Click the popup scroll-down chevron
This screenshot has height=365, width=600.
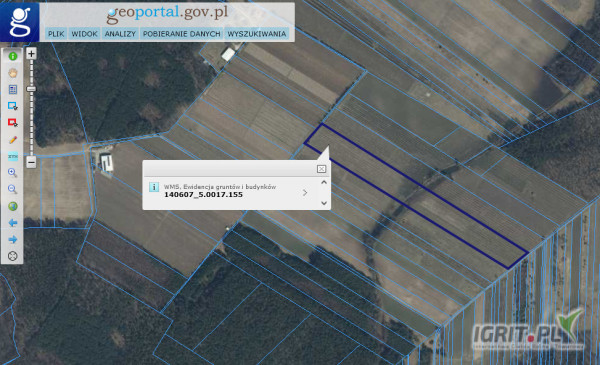324,203
